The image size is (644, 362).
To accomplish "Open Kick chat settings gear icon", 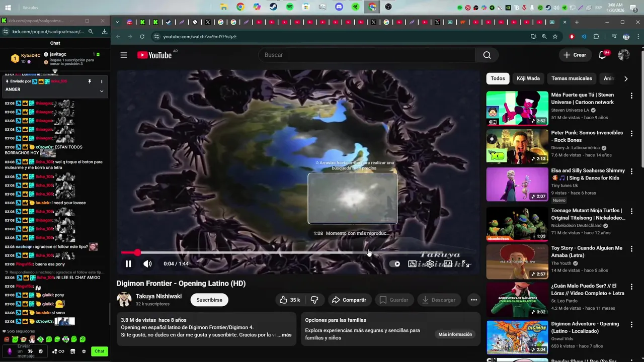I will pos(84,351).
